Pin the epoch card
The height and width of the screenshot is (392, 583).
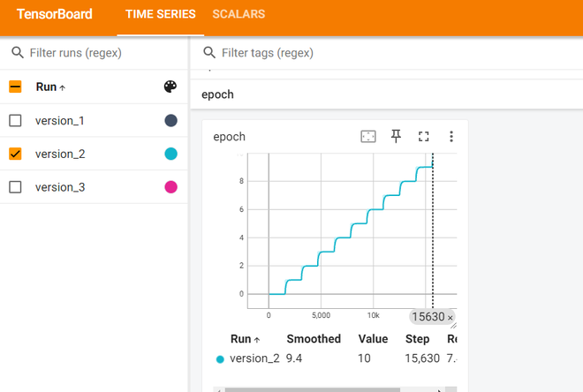click(397, 136)
